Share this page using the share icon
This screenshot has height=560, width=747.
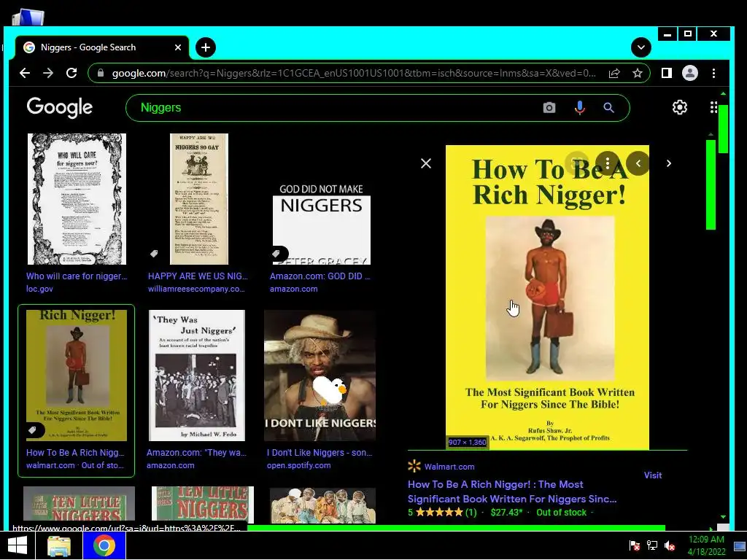[x=614, y=73]
